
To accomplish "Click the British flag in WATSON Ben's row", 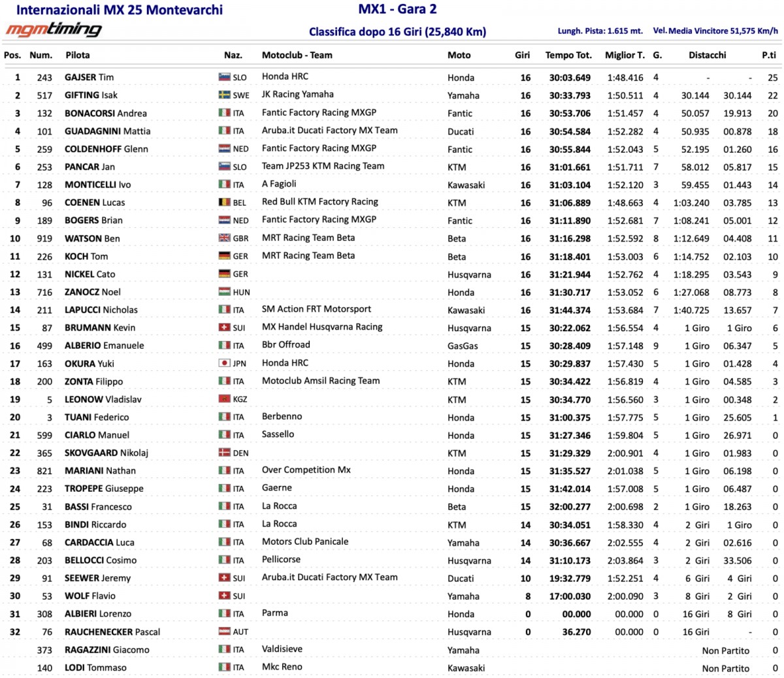I will tap(224, 238).
